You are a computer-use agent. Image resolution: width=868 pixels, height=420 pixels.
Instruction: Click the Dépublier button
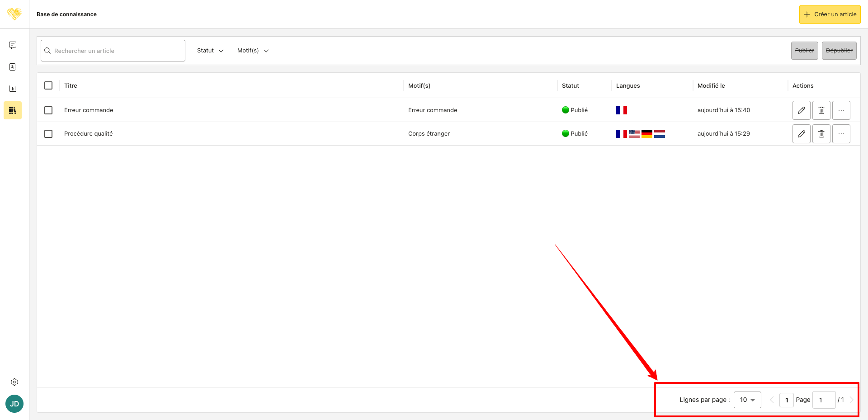[839, 51]
